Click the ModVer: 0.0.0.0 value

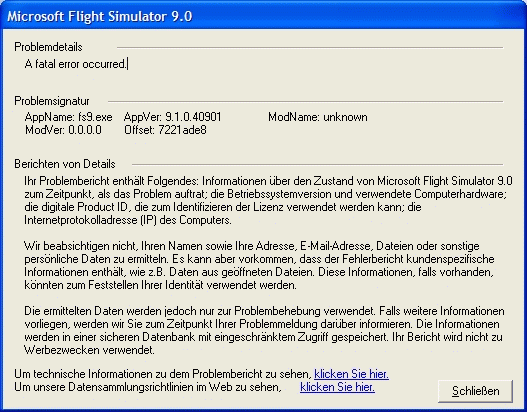point(63,130)
